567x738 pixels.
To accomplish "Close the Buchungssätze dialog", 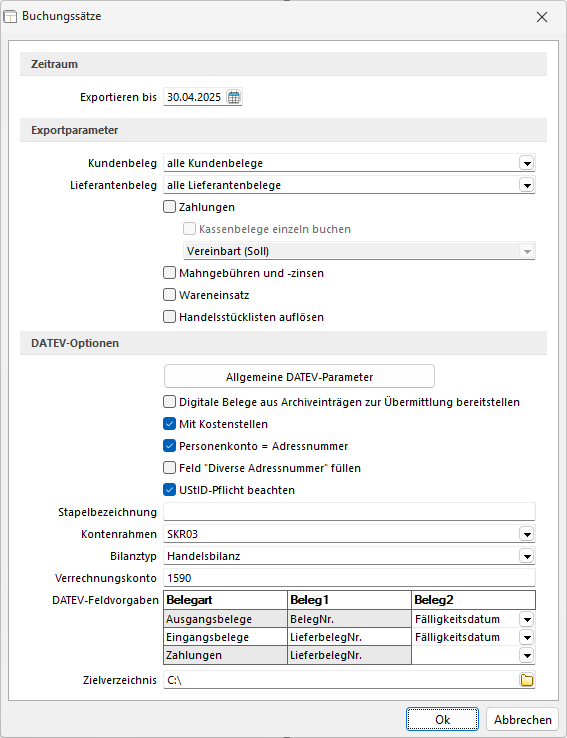I will (542, 17).
